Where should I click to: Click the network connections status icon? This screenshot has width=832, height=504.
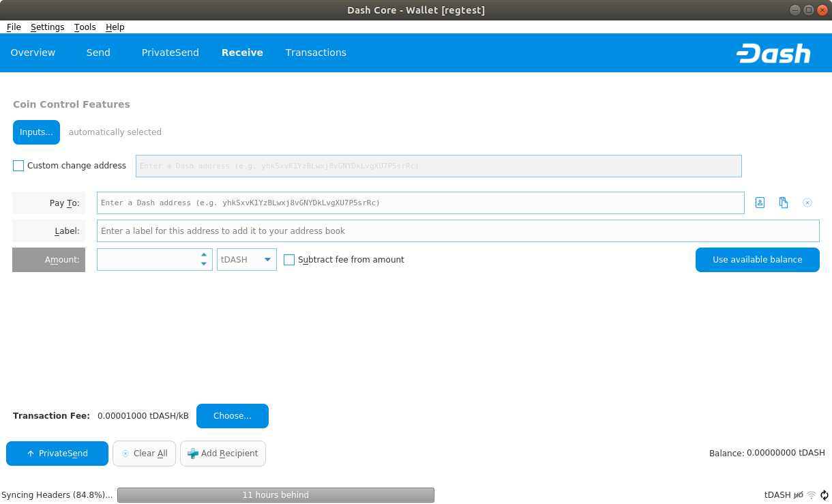812,495
